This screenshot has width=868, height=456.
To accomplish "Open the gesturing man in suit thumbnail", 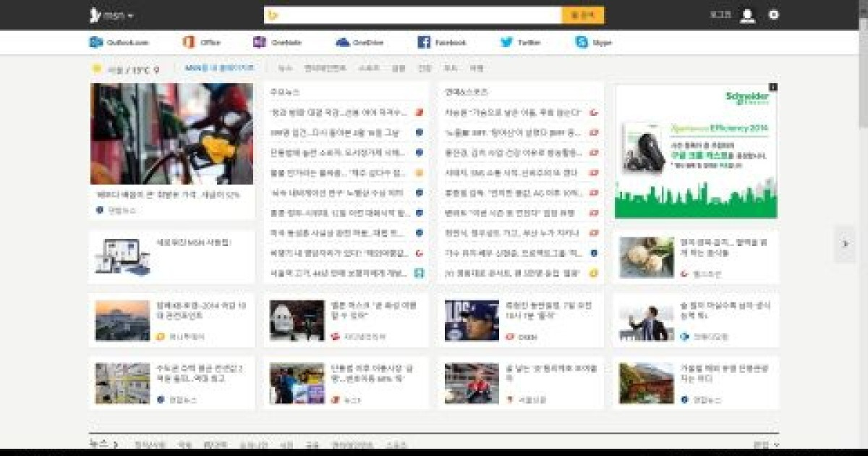I will (646, 320).
